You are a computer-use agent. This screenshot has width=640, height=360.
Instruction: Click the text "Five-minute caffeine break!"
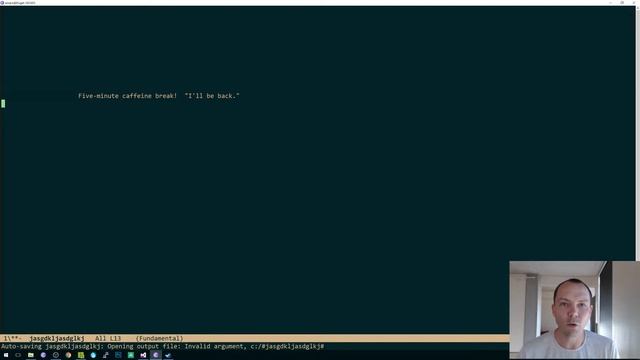coord(127,96)
